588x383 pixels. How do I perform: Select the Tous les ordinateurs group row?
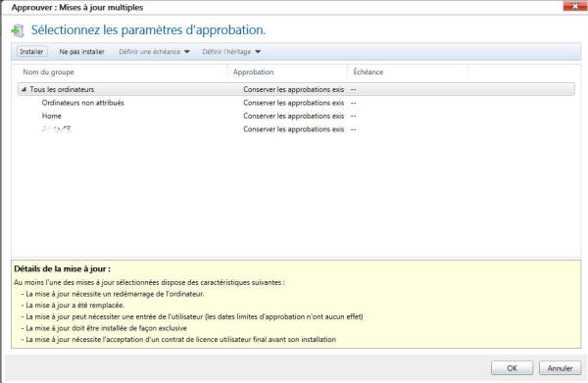(x=296, y=89)
